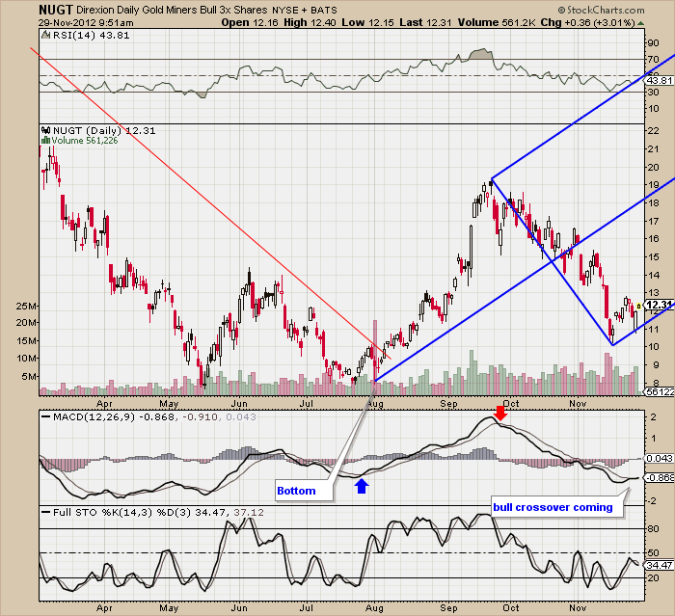Click the -0.910 MACD signal legend value
Viewport: 675px width, 616px height.
(x=202, y=416)
